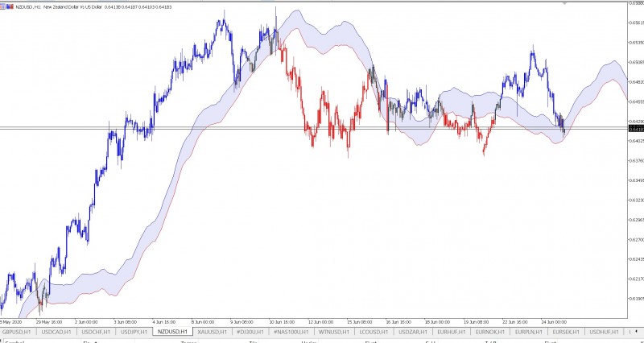Screen dimensions: 644x343
Task: Select the active NZDUSD,H1 chart tab
Action: [172, 332]
